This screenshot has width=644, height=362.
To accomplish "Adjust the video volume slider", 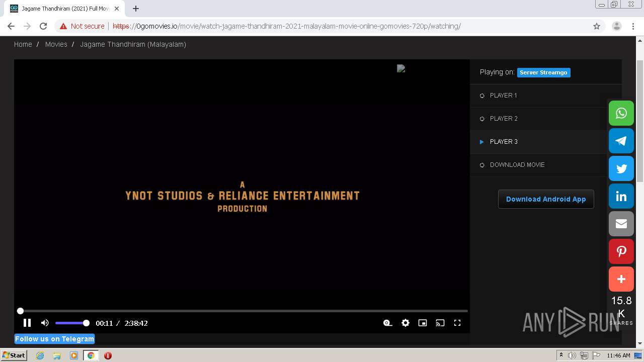I will click(x=72, y=323).
